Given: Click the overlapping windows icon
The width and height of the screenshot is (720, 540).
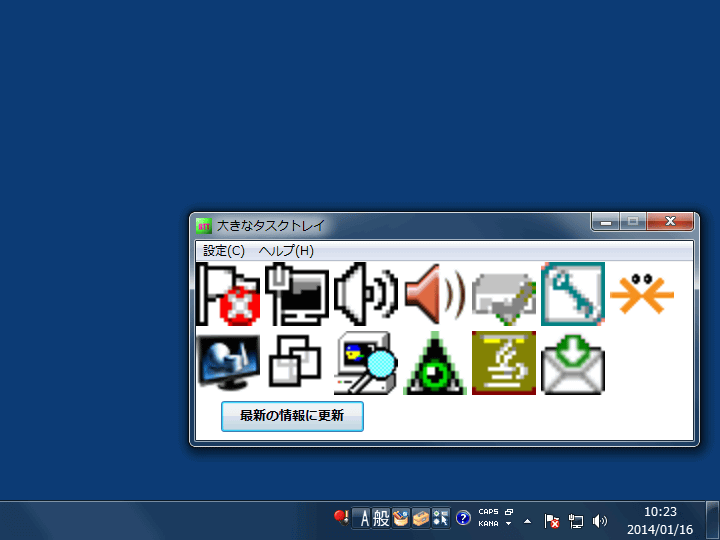Looking at the screenshot, I should 297,363.
